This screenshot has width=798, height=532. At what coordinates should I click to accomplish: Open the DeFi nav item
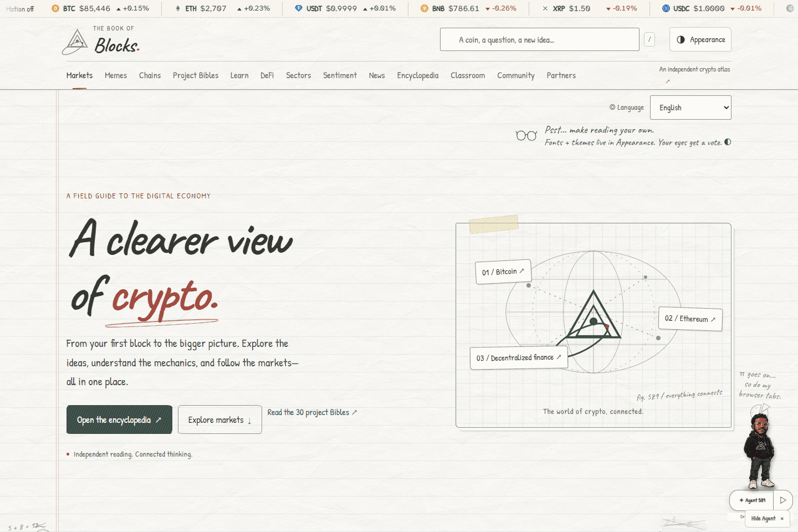(267, 75)
